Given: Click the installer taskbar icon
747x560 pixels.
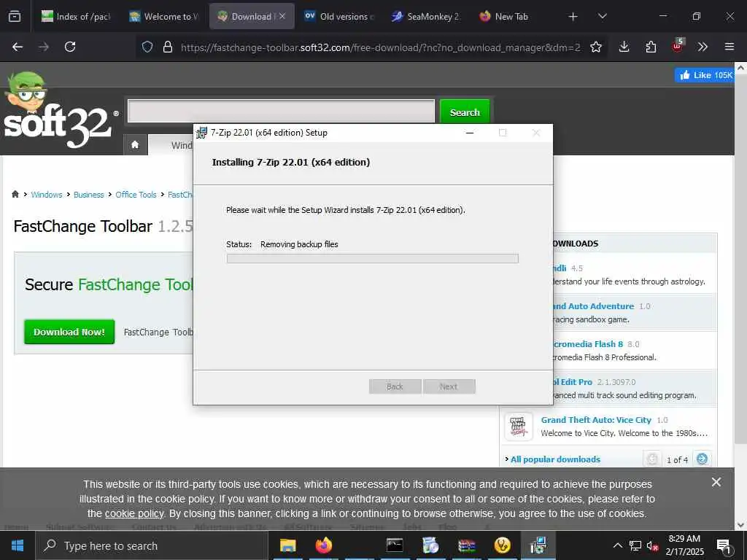Looking at the screenshot, I should (x=538, y=545).
